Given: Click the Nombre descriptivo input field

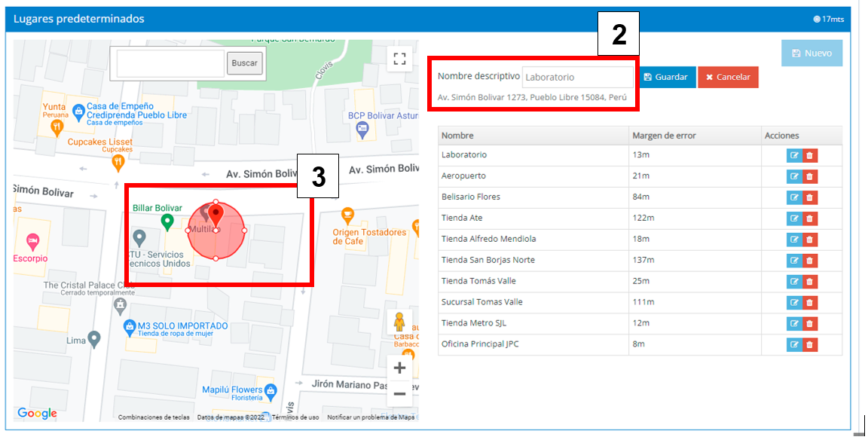Looking at the screenshot, I should 578,77.
